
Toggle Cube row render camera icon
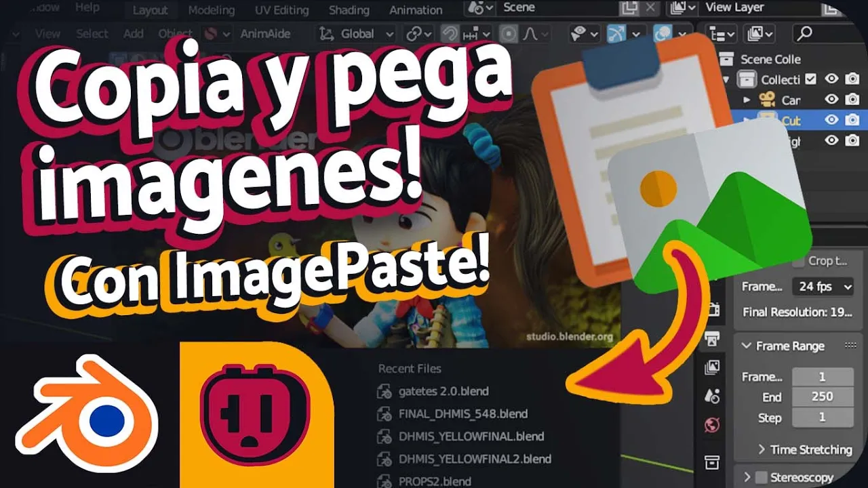(x=852, y=120)
